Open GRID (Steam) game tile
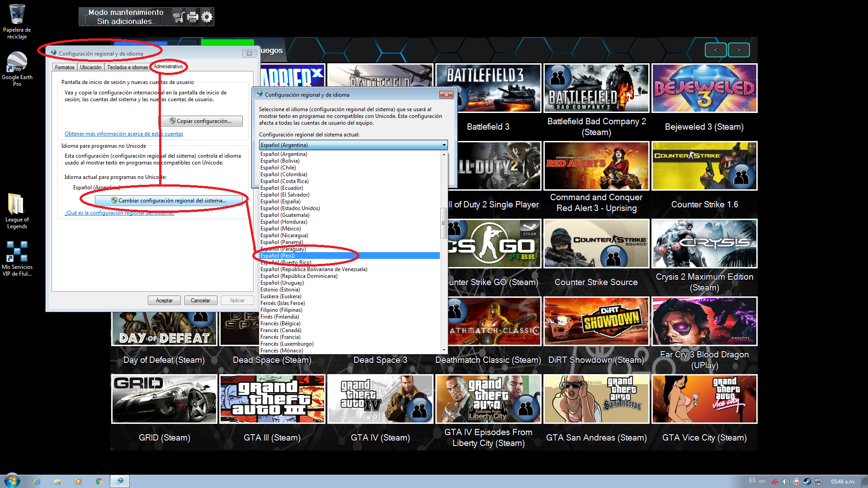Viewport: 868px width, 488px height. [164, 399]
